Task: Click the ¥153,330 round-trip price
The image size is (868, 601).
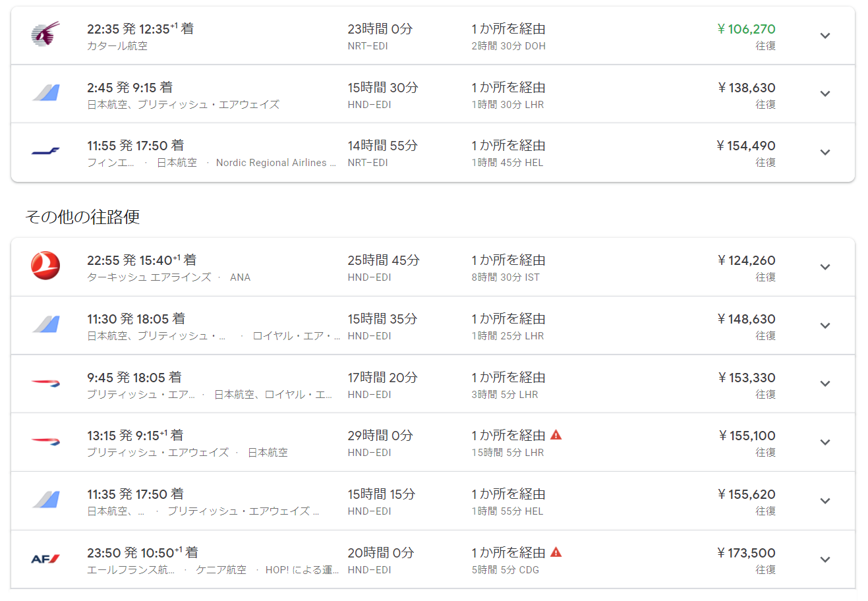Action: click(746, 378)
